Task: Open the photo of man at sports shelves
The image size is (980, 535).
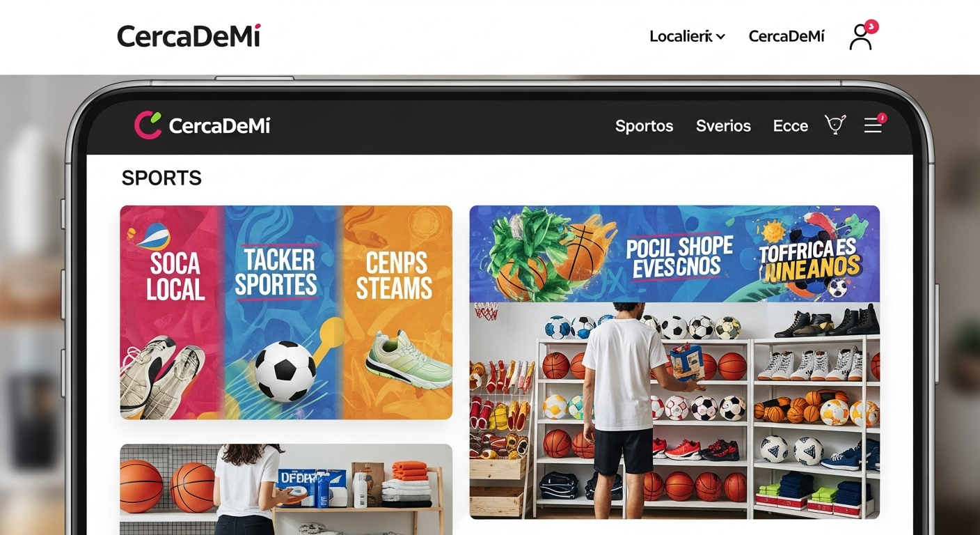Action: pyautogui.click(x=674, y=411)
